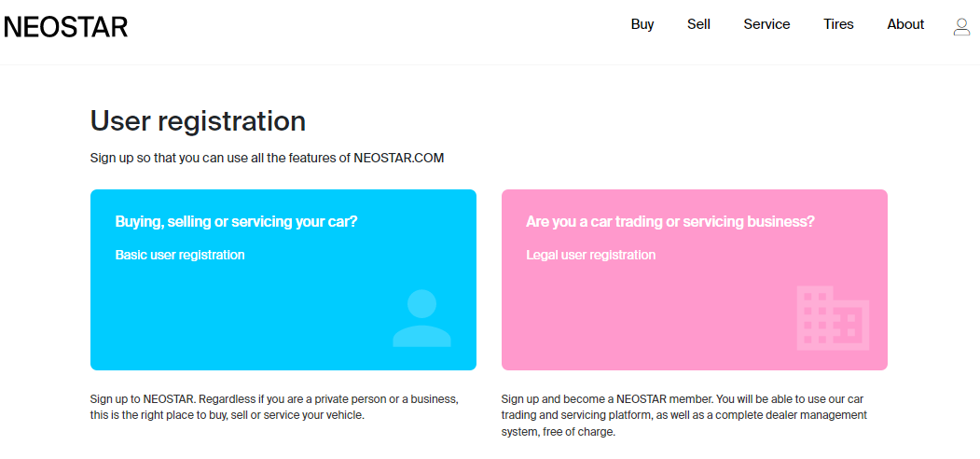Screen dimensions: 980x459
Task: Open the Service menu
Action: point(766,24)
